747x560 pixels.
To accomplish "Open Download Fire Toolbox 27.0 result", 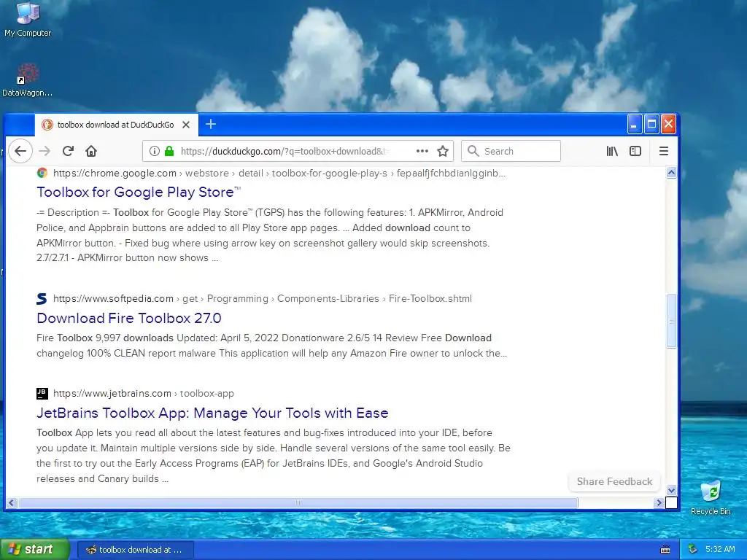I will (x=129, y=318).
